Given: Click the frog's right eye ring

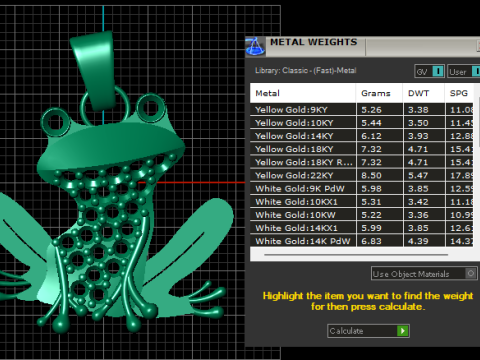Looking at the screenshot, I should 151,107.
